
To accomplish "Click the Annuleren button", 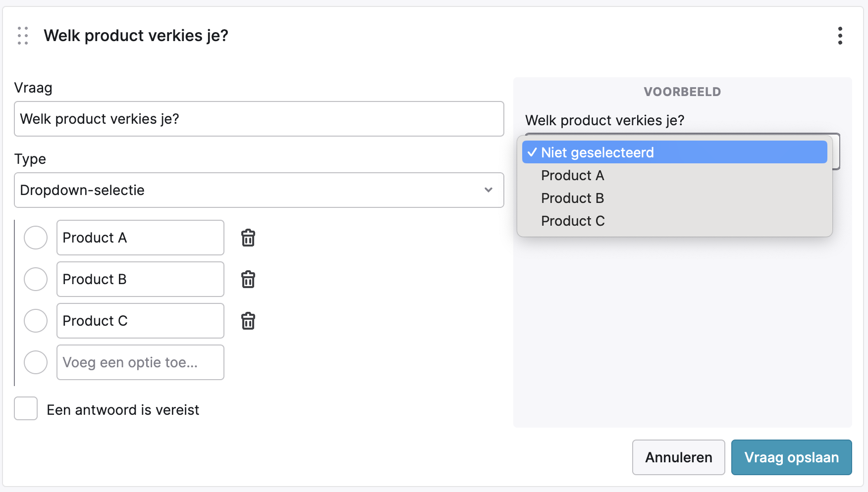I will point(678,457).
